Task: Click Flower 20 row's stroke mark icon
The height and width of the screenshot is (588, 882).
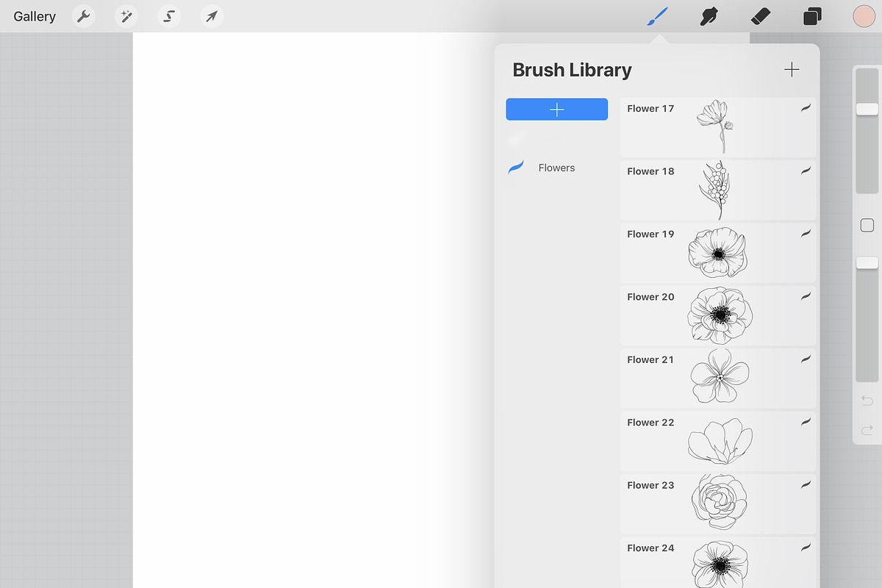Action: pos(806,296)
